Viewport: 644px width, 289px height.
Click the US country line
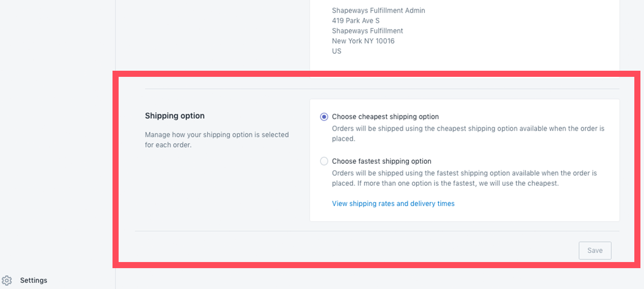(337, 51)
